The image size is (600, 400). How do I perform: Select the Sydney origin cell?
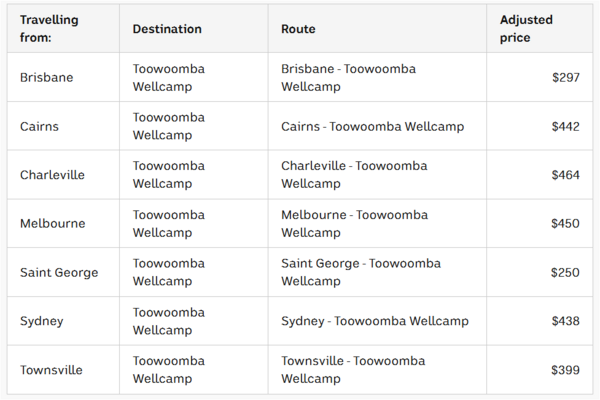pyautogui.click(x=41, y=321)
